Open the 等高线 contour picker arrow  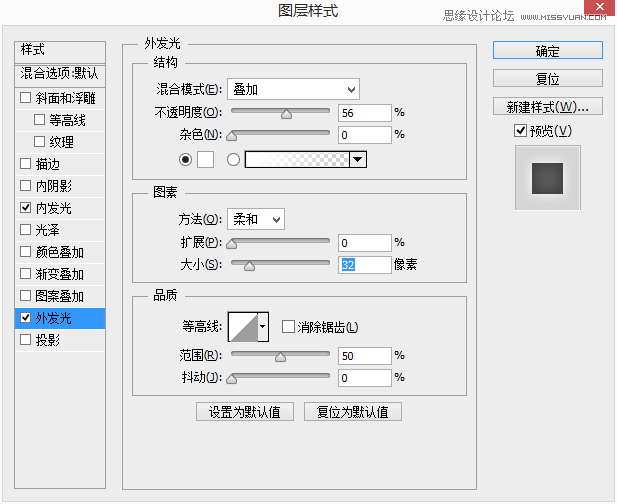pyautogui.click(x=263, y=327)
